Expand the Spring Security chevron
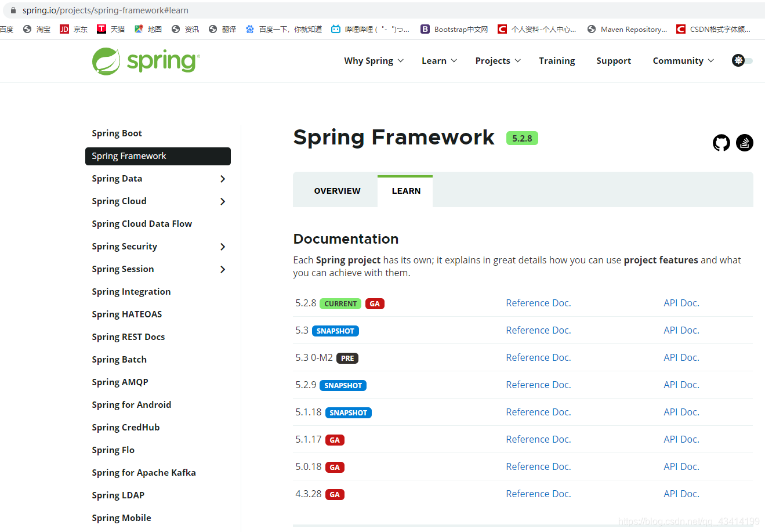The height and width of the screenshot is (532, 765). [223, 247]
